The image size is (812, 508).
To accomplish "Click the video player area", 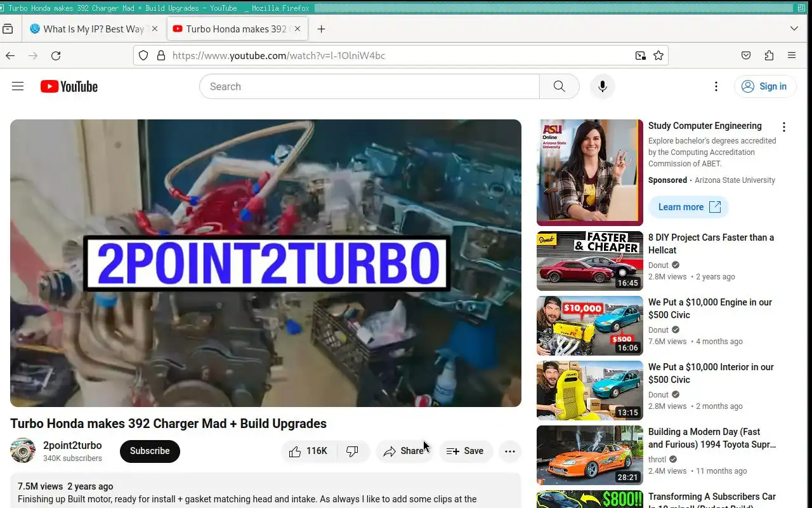I will [x=266, y=263].
